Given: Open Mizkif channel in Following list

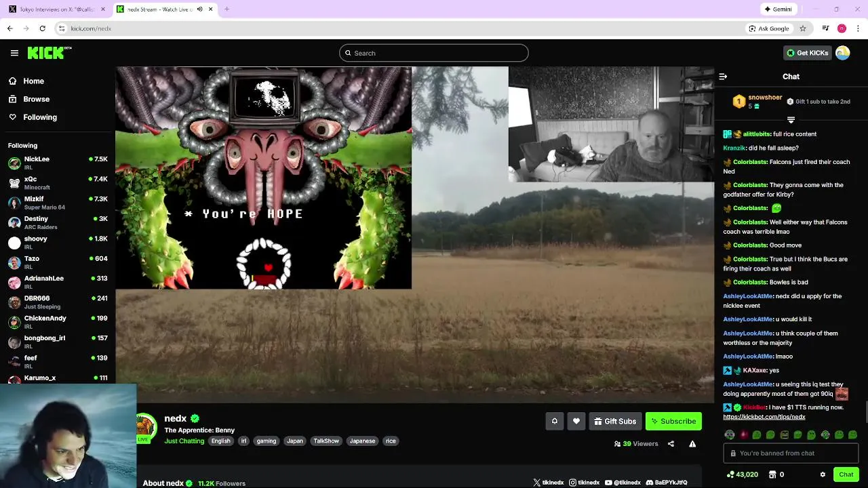Looking at the screenshot, I should click(x=58, y=203).
